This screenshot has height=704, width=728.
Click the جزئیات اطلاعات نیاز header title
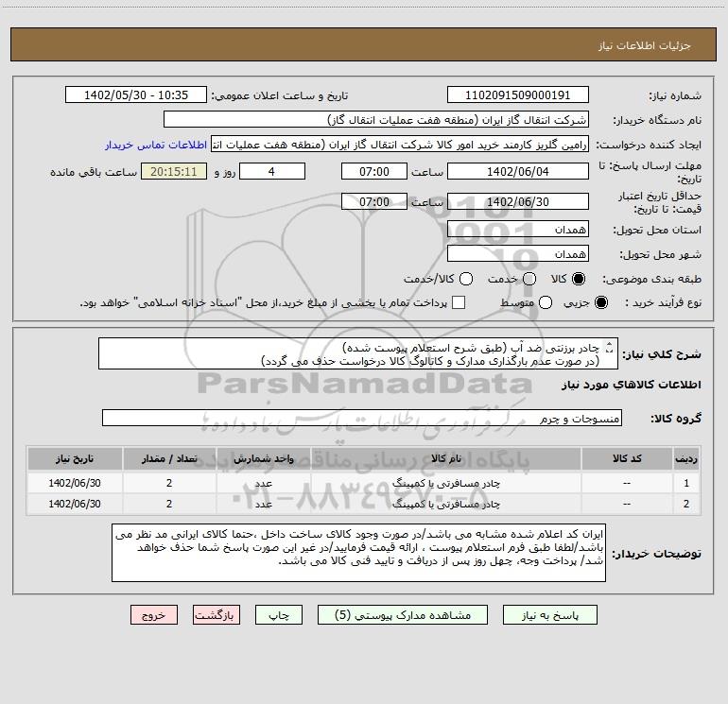point(644,45)
